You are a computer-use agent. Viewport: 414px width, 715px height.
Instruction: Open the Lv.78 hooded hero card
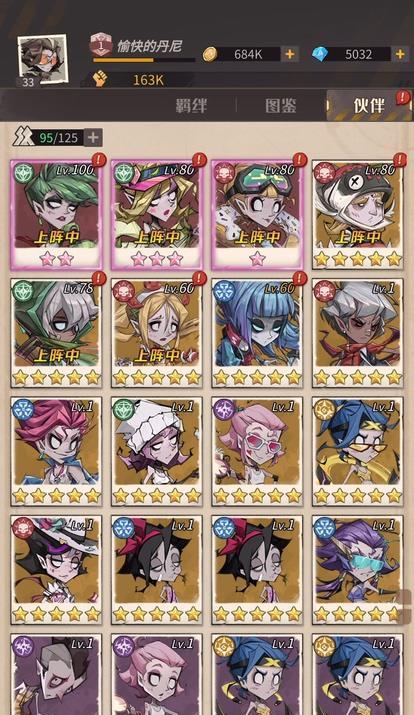click(57, 333)
